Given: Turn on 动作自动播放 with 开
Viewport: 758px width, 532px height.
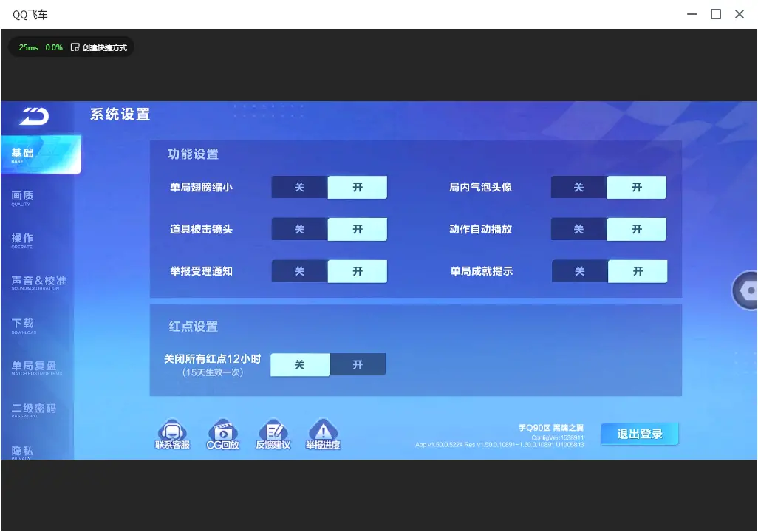Looking at the screenshot, I should [x=637, y=229].
